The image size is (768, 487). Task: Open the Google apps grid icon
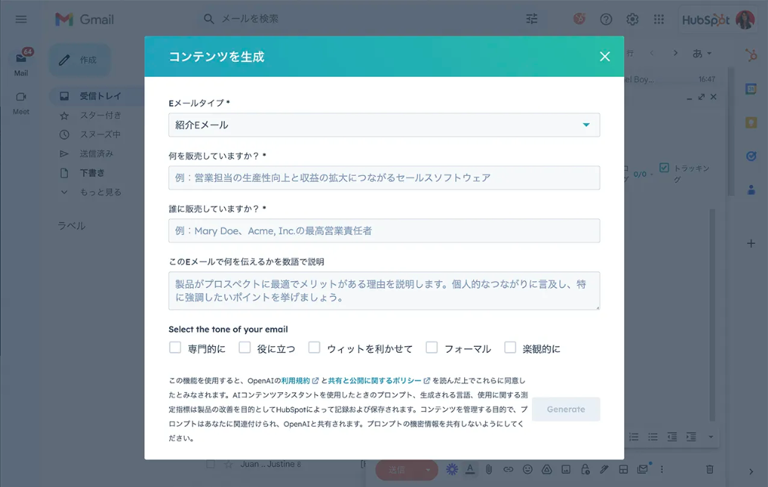pyautogui.click(x=659, y=19)
